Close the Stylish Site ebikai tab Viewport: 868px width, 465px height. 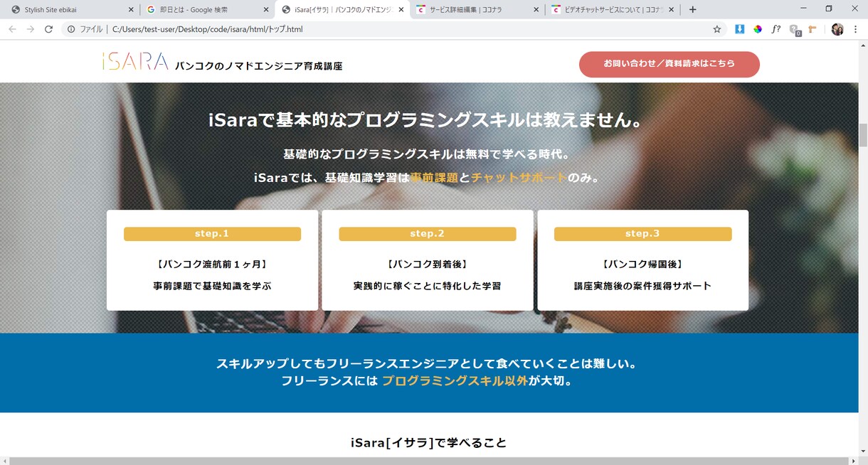tap(130, 9)
